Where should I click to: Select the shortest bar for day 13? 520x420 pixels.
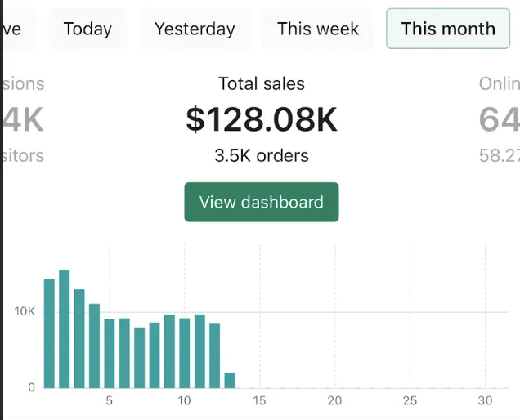pyautogui.click(x=230, y=380)
